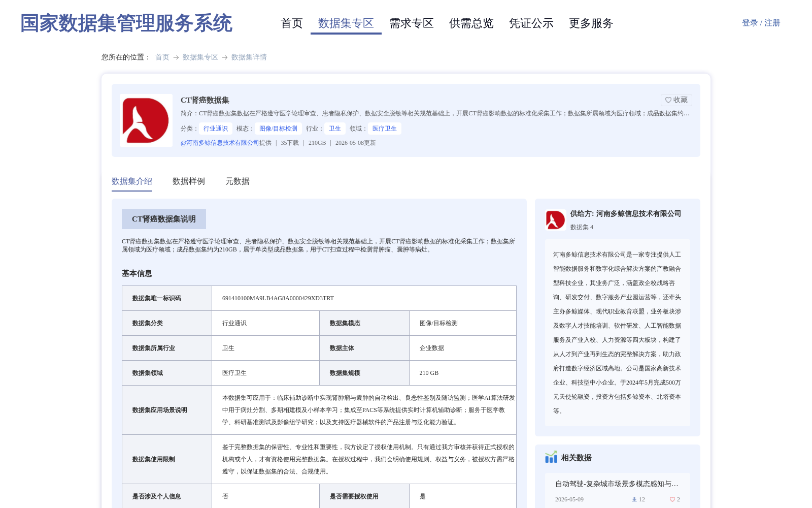Switch to the 元数据 tab
This screenshot has width=812, height=508.
point(238,181)
